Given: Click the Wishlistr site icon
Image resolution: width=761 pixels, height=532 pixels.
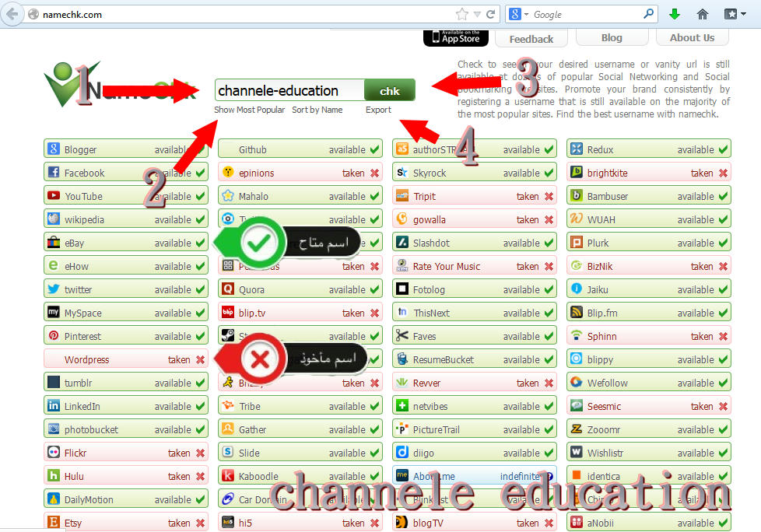Looking at the screenshot, I should (x=576, y=452).
